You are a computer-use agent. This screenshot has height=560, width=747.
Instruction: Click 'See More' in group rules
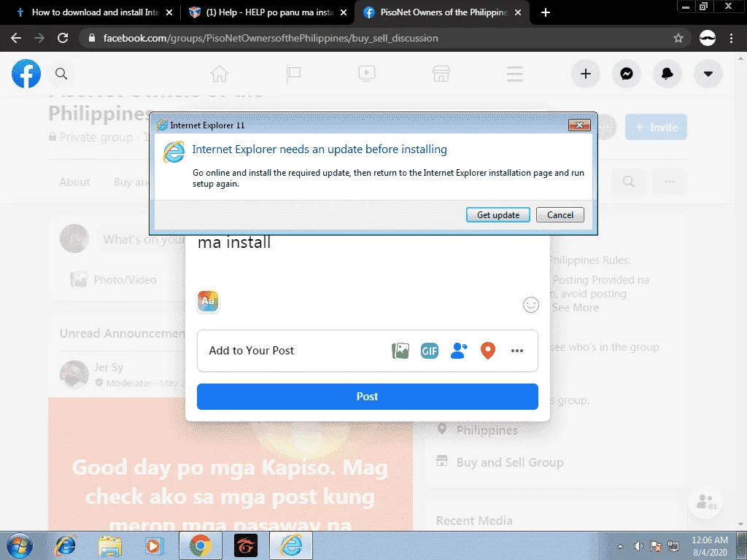[576, 308]
